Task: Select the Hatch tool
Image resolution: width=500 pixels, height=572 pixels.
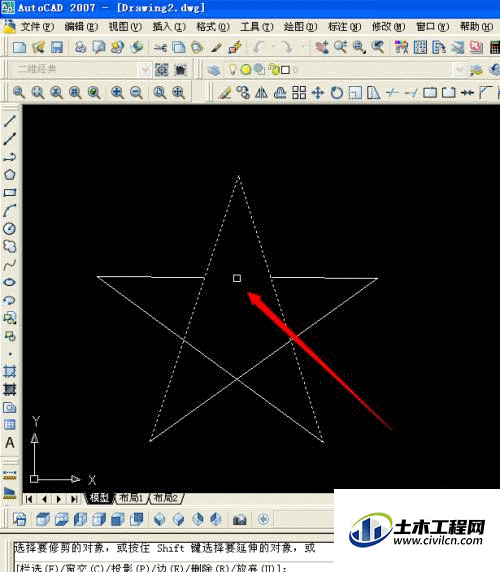Action: pos(9,371)
